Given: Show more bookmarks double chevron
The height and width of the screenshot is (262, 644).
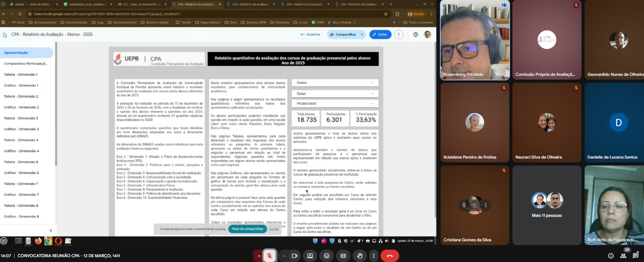Looking at the screenshot, I should click(x=394, y=23).
